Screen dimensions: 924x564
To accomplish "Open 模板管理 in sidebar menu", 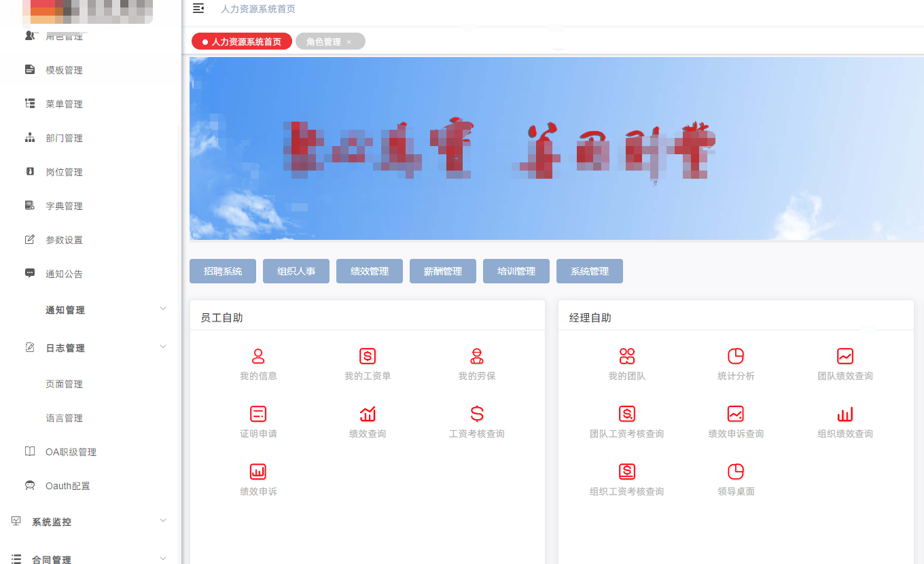I will click(65, 70).
